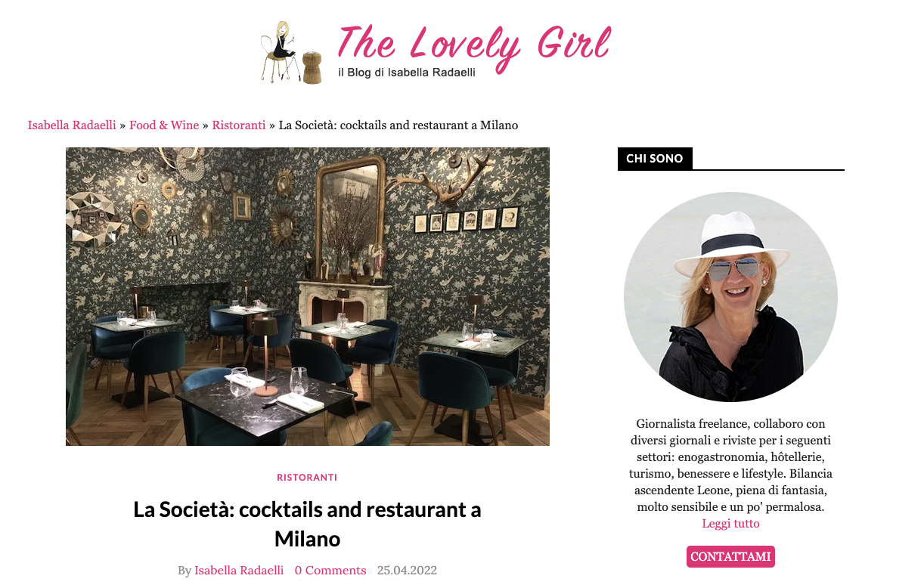
Task: Click the 25.04.2022 post date
Action: click(x=407, y=571)
